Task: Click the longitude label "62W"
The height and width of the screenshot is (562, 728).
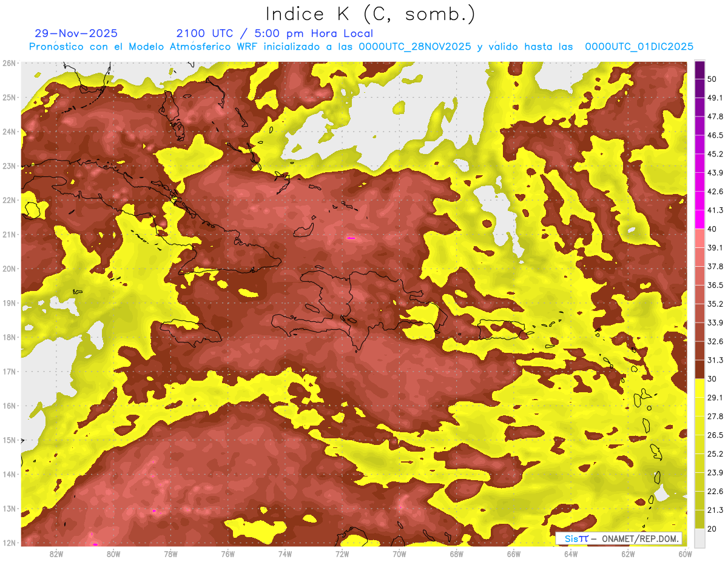Action: [x=628, y=554]
